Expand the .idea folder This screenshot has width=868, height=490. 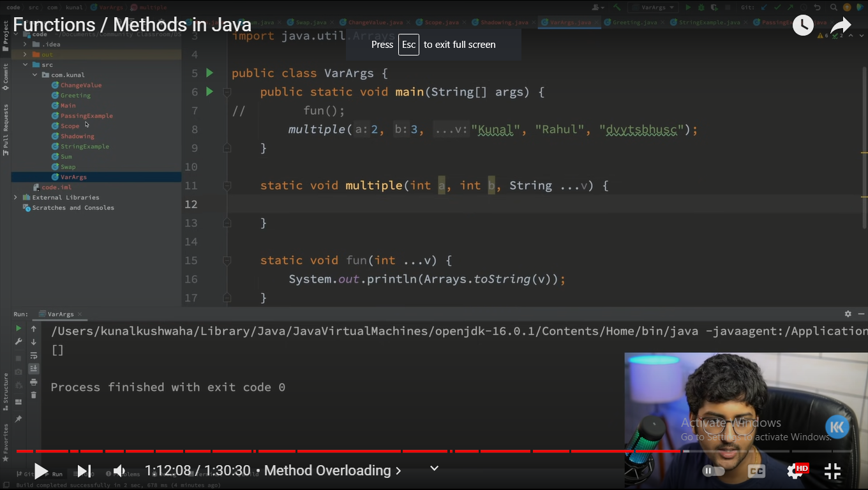(x=26, y=44)
